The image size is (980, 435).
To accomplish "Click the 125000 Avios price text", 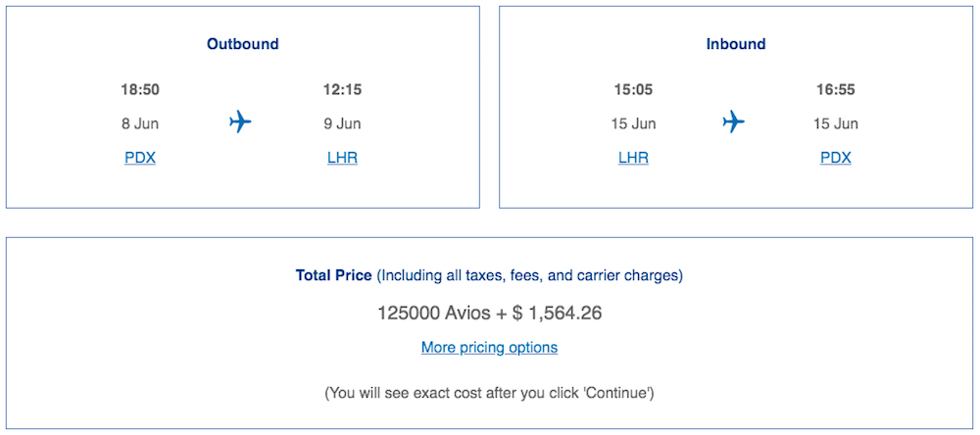I will click(x=434, y=313).
